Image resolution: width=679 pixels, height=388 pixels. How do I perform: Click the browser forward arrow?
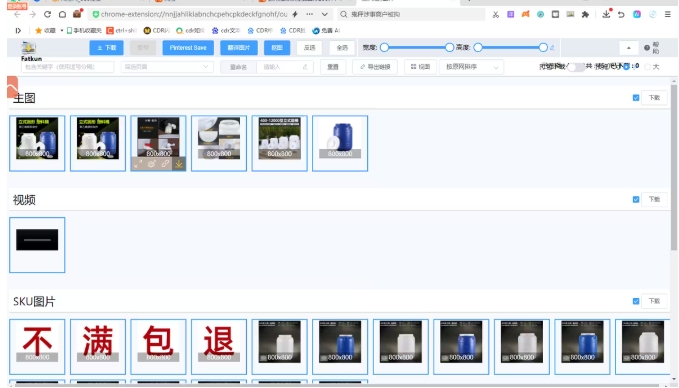[x=32, y=14]
